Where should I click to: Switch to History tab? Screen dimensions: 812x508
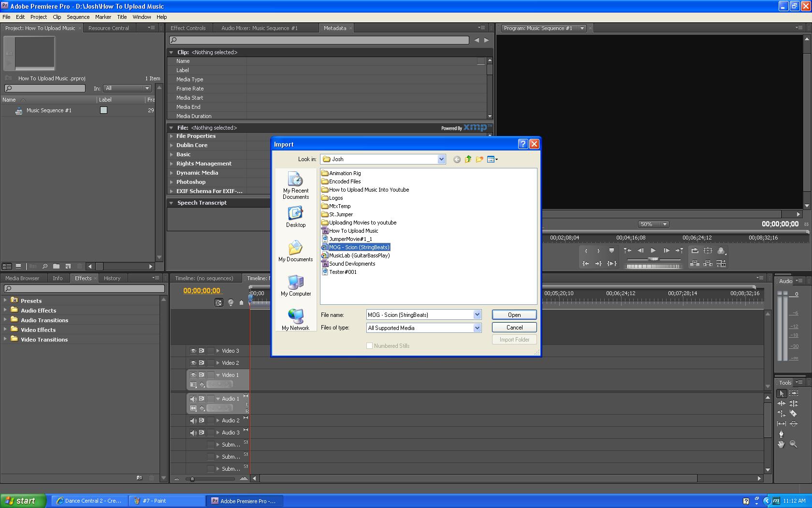pos(112,278)
